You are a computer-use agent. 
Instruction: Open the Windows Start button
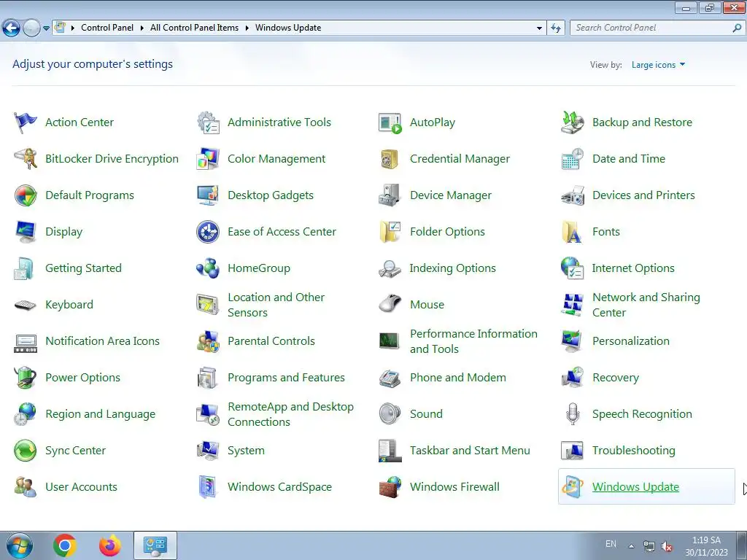(20, 545)
